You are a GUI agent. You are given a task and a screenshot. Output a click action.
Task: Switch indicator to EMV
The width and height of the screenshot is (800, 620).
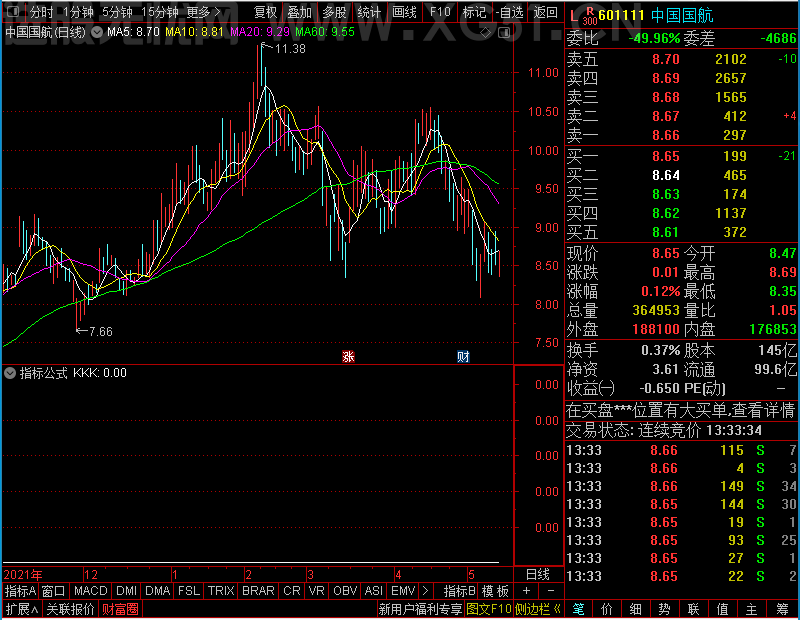coord(403,591)
